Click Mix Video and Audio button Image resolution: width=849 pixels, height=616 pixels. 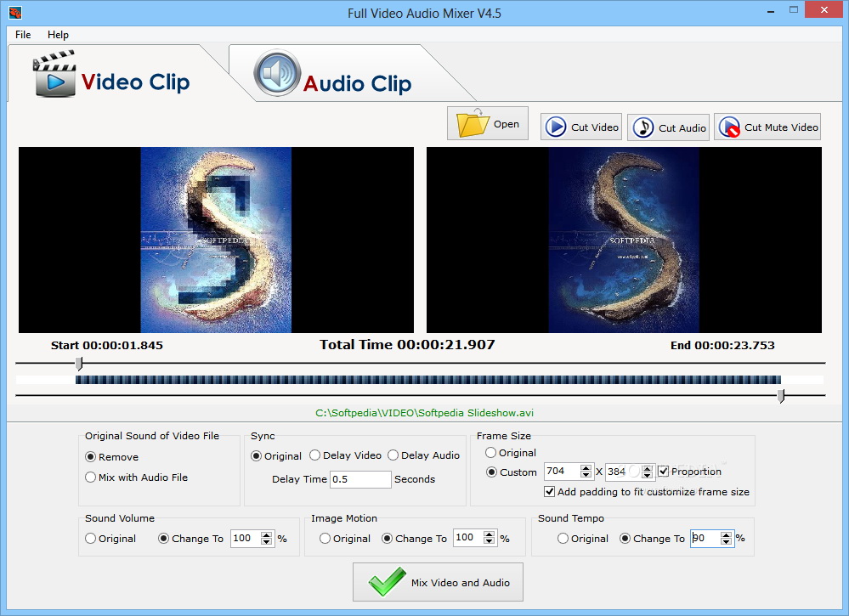[x=438, y=582]
